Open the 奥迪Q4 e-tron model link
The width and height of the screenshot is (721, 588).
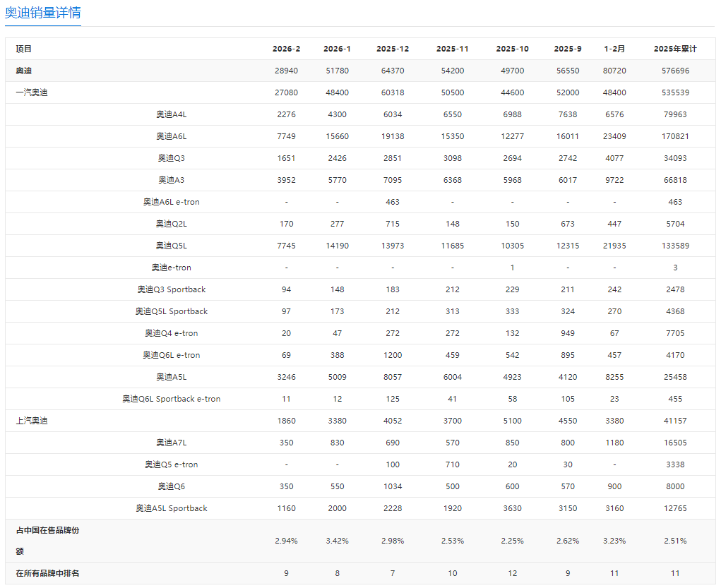pos(171,333)
